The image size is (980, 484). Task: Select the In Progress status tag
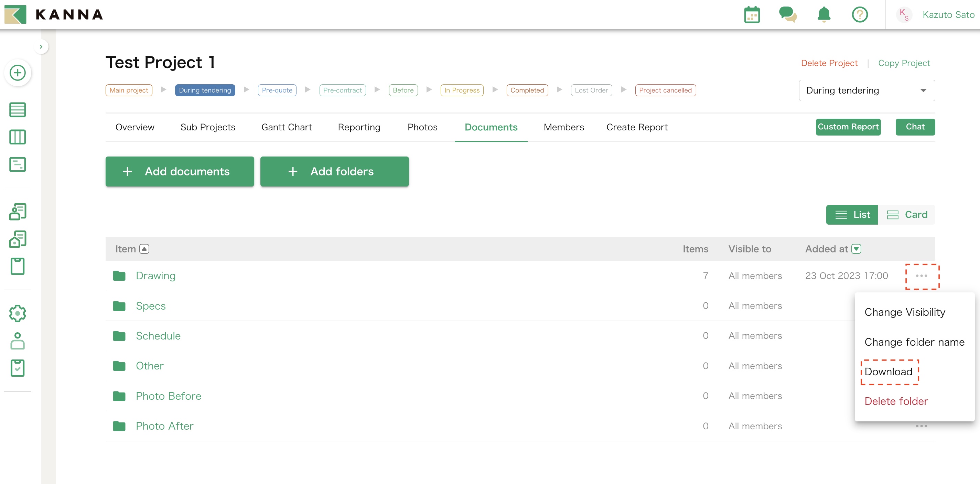click(x=462, y=90)
